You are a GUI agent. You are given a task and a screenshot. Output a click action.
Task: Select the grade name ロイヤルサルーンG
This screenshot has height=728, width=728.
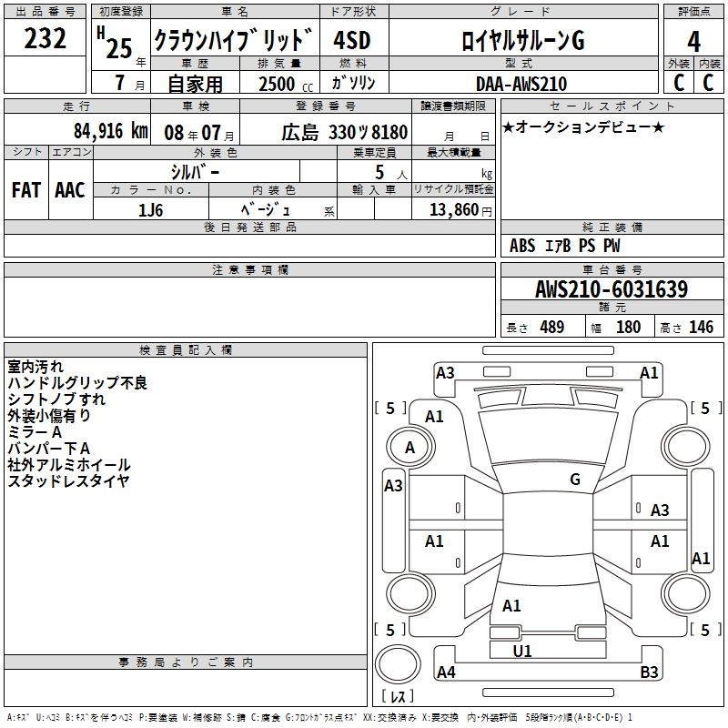[521, 40]
